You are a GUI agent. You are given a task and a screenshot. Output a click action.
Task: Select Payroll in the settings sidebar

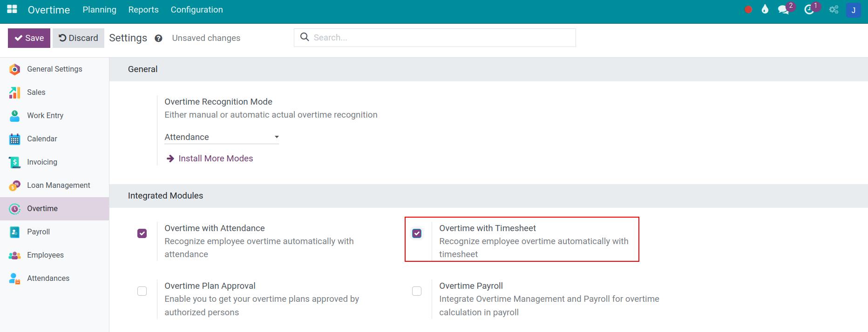click(38, 232)
